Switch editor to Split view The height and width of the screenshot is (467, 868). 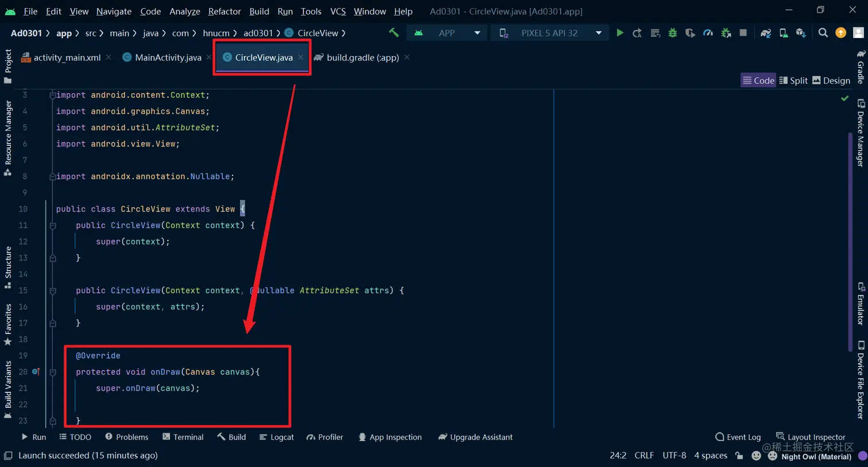coord(793,80)
